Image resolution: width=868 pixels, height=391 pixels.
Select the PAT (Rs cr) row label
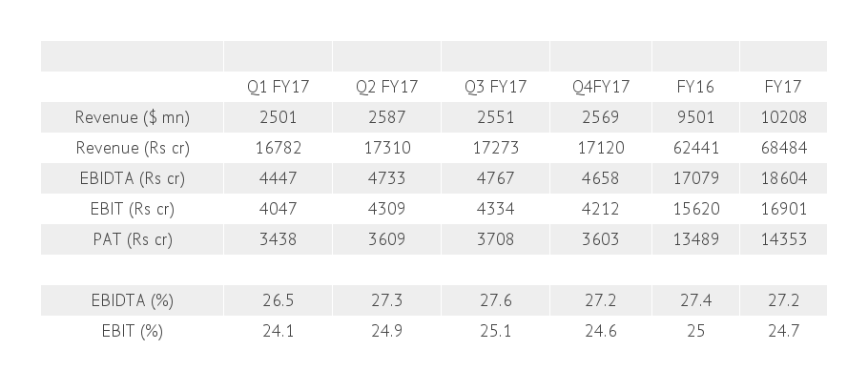pyautogui.click(x=133, y=239)
